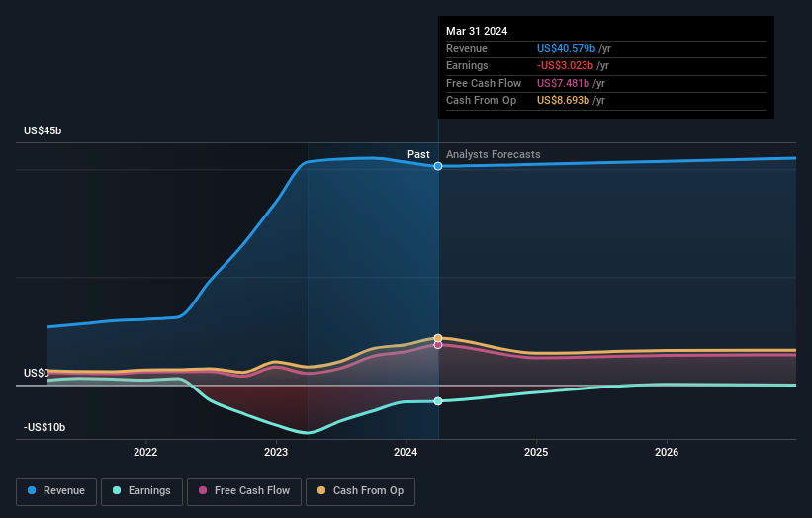Click the Analysts Forecasts label
Image resolution: width=812 pixels, height=518 pixels.
coord(493,154)
